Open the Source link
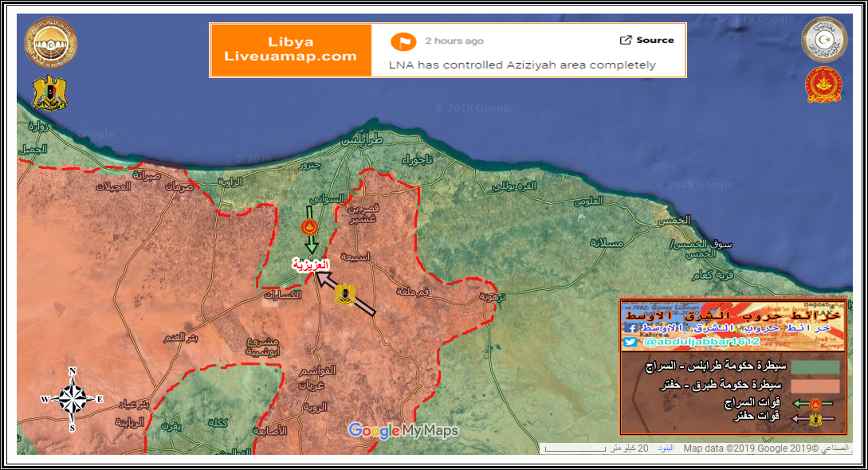Image resolution: width=868 pixels, height=470 pixels. click(x=655, y=40)
